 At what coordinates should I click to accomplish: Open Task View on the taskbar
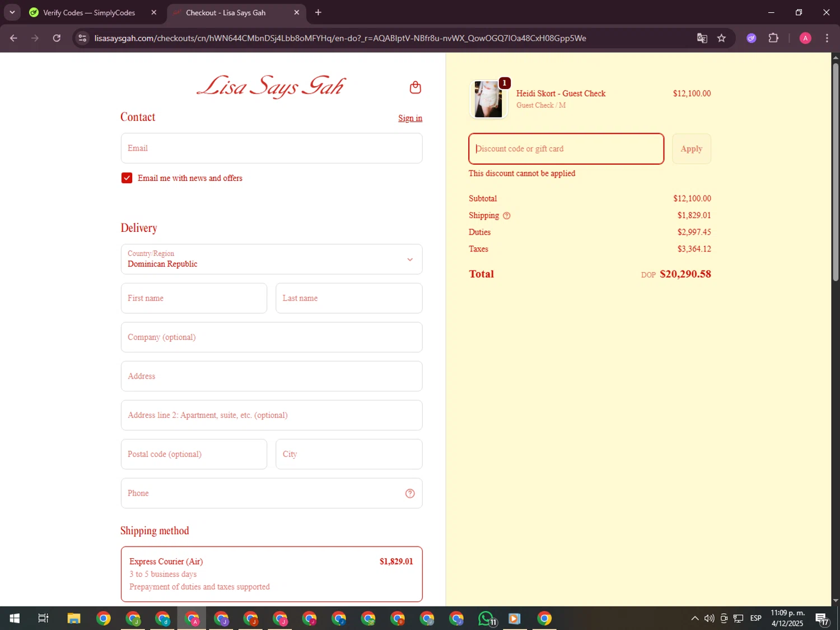[x=43, y=618]
